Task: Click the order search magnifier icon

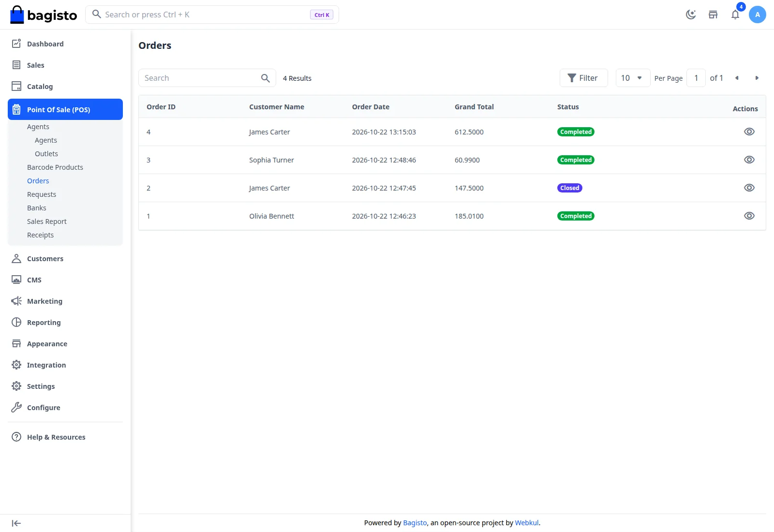Action: (x=265, y=78)
